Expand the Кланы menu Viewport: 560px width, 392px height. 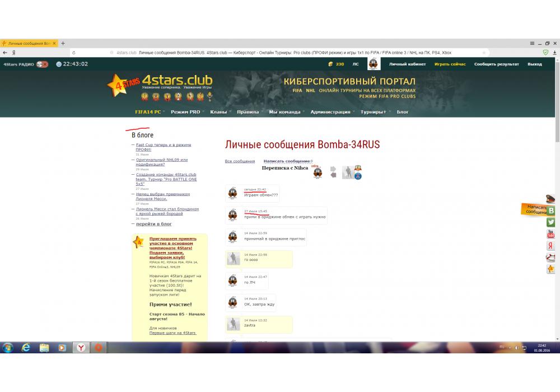(218, 112)
